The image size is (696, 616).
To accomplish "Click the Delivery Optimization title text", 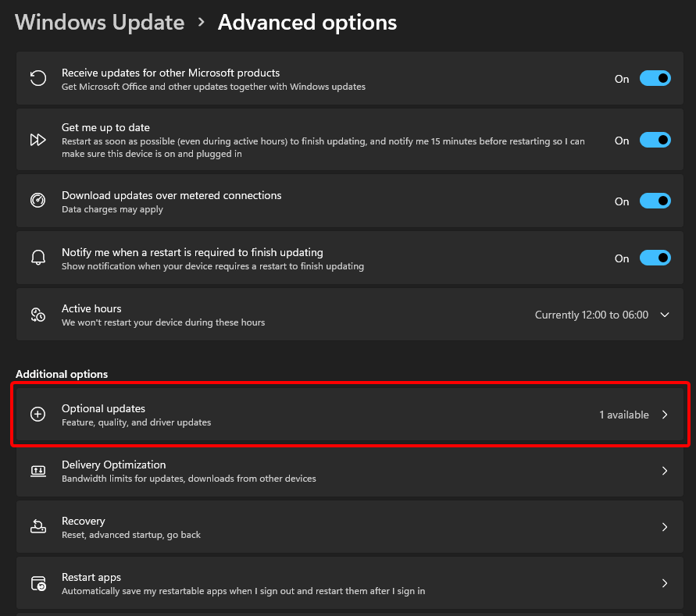I will point(113,465).
